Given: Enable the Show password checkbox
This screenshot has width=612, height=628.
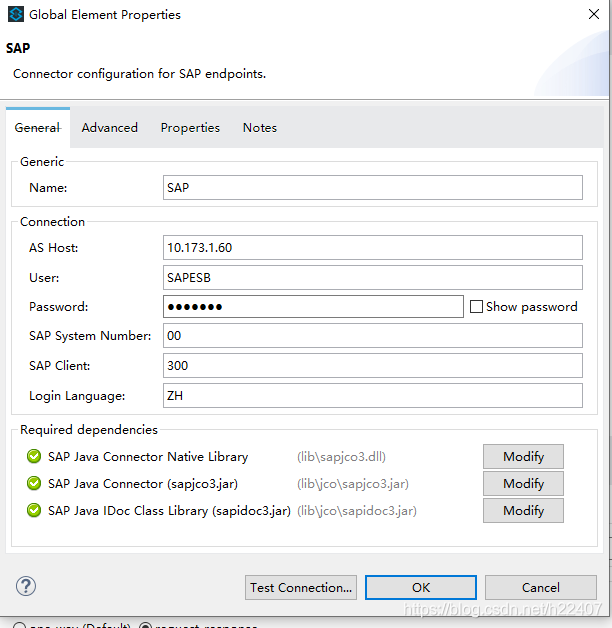Looking at the screenshot, I should (x=476, y=307).
